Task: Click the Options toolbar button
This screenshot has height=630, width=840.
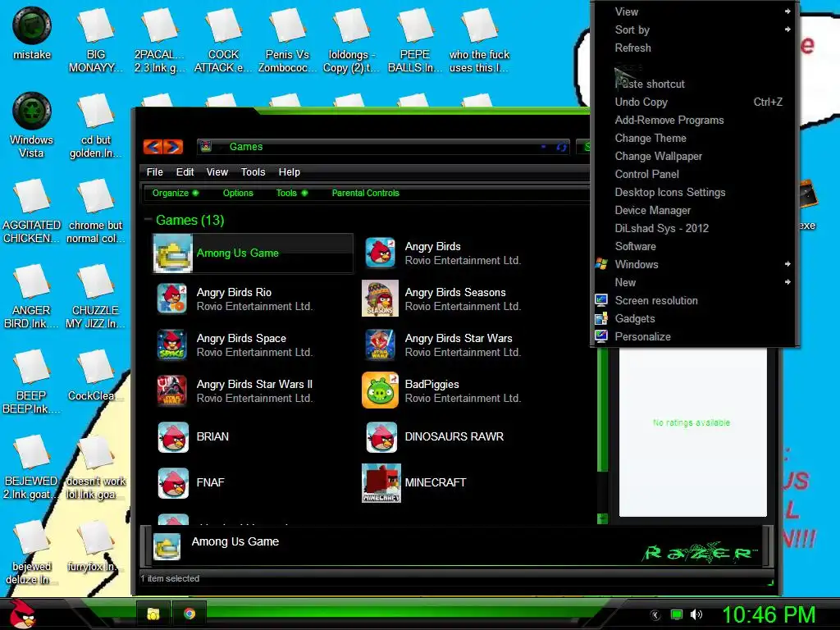Action: 238,193
